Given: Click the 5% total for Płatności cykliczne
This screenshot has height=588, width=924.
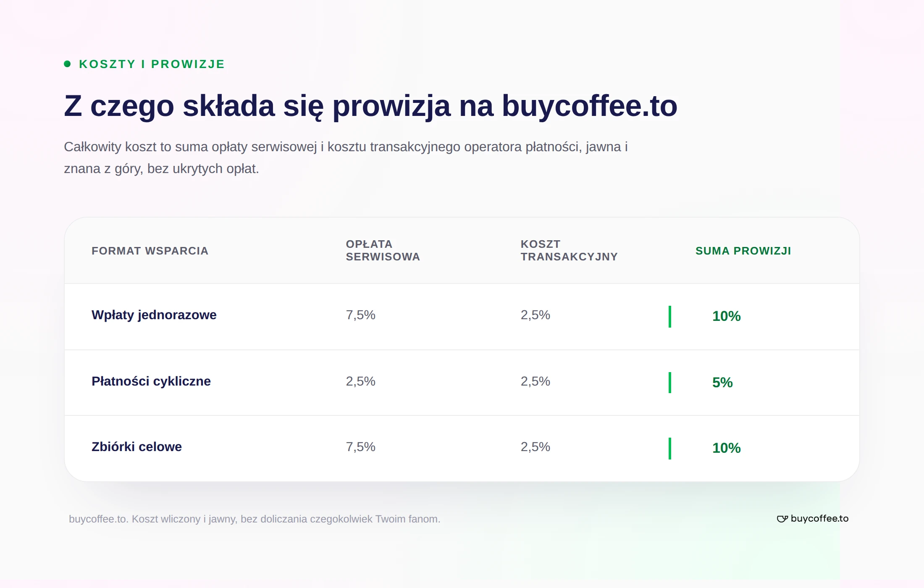Looking at the screenshot, I should click(x=722, y=383).
